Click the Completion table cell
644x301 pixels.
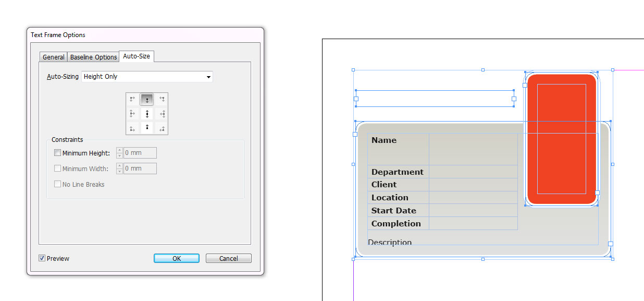pos(398,223)
